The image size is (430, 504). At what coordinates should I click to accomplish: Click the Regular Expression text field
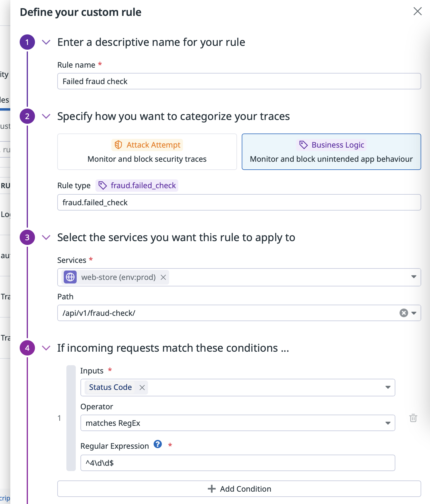pyautogui.click(x=238, y=463)
